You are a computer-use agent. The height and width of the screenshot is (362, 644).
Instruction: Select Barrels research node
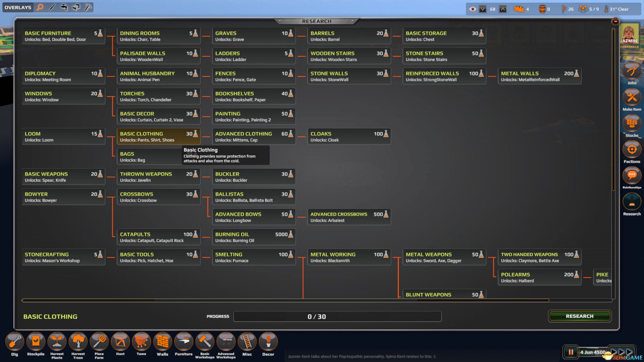click(x=349, y=36)
